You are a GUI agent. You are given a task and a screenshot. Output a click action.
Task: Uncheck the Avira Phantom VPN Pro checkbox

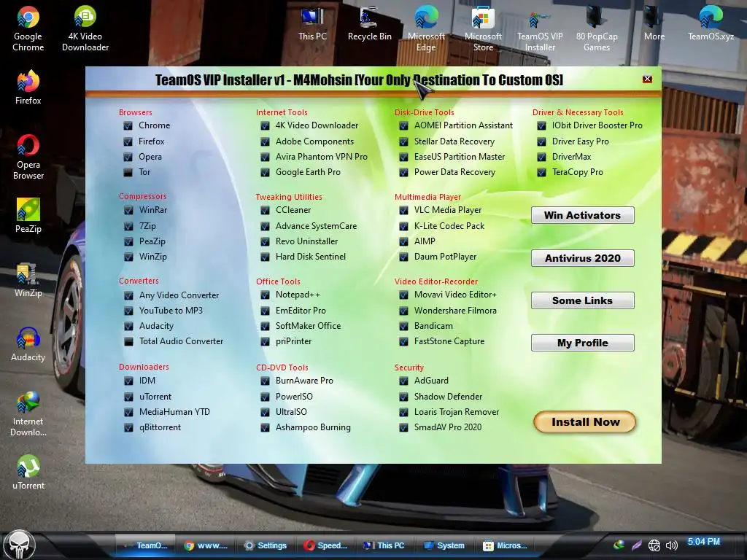coord(265,157)
